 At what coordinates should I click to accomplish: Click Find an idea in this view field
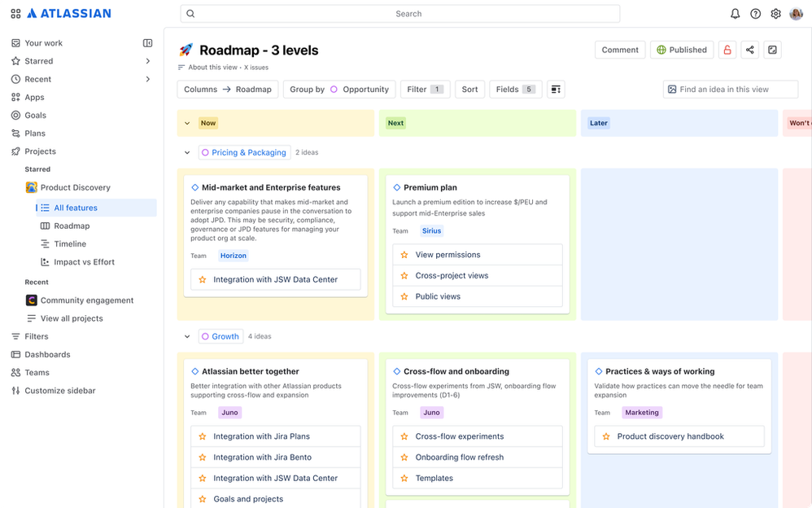pos(730,90)
